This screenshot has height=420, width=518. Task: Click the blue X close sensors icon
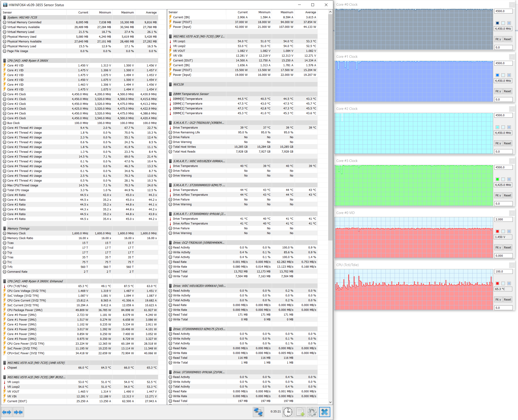(x=325, y=412)
